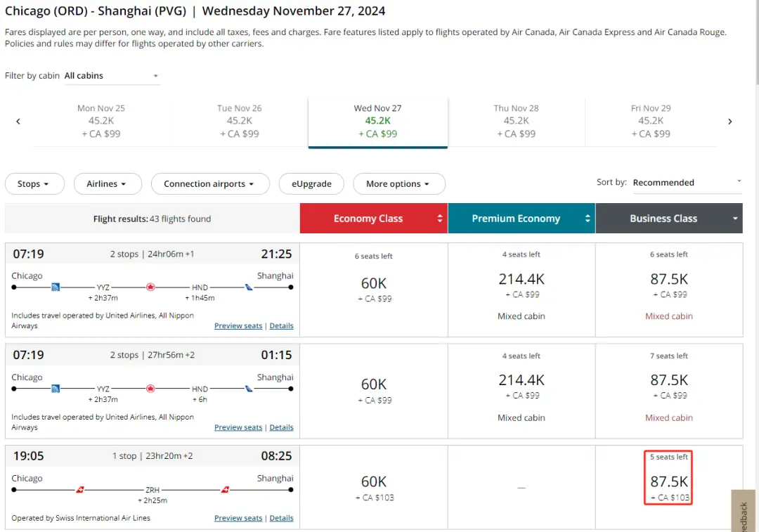This screenshot has height=532, width=759.
Task: Open Preview seats for the Zurich flight
Action: (x=238, y=518)
